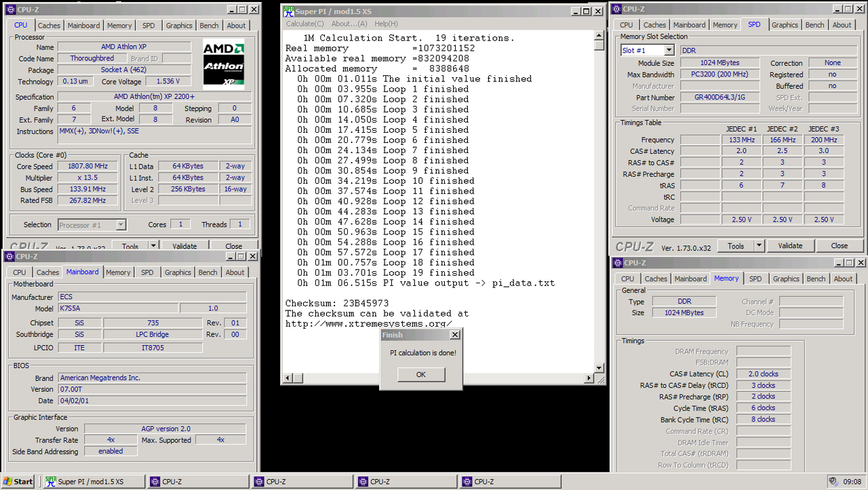Click the Bank Cycle Time (tRC) value 8 clocks
868x490 pixels.
coord(764,420)
